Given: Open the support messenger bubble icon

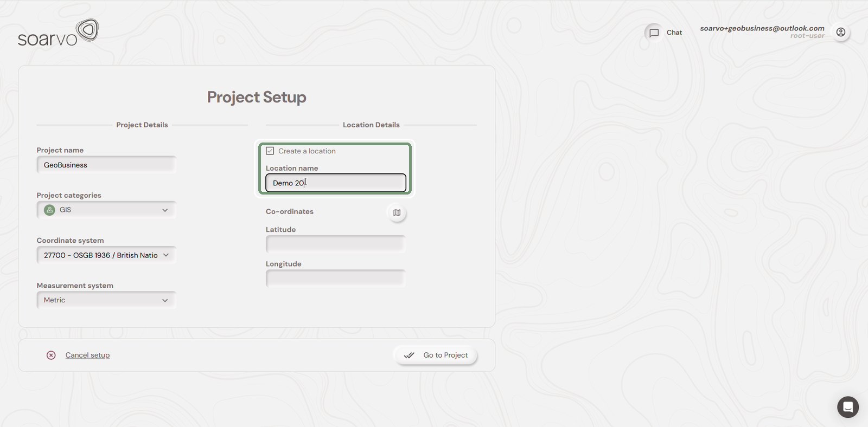Looking at the screenshot, I should (847, 407).
